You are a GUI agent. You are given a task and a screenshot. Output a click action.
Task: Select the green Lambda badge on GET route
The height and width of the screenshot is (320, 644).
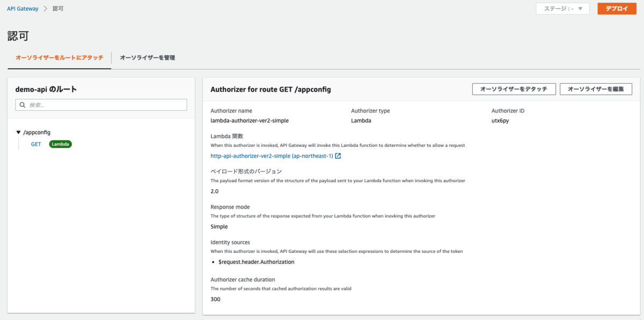61,144
